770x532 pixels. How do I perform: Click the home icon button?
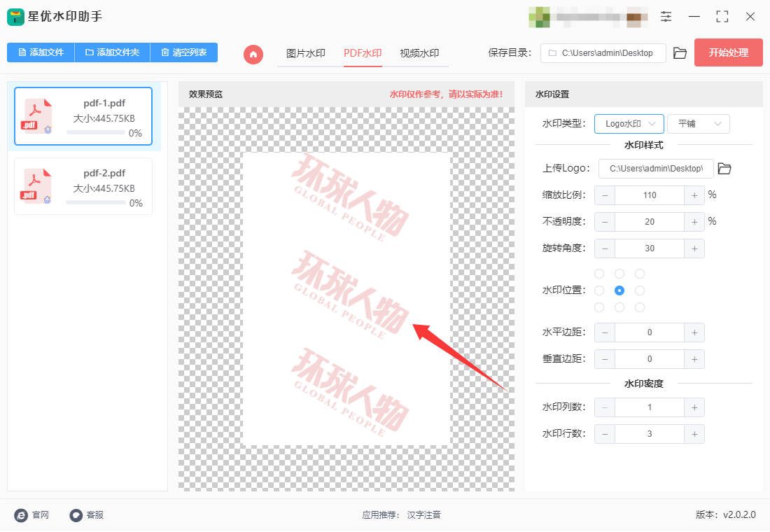tap(253, 54)
